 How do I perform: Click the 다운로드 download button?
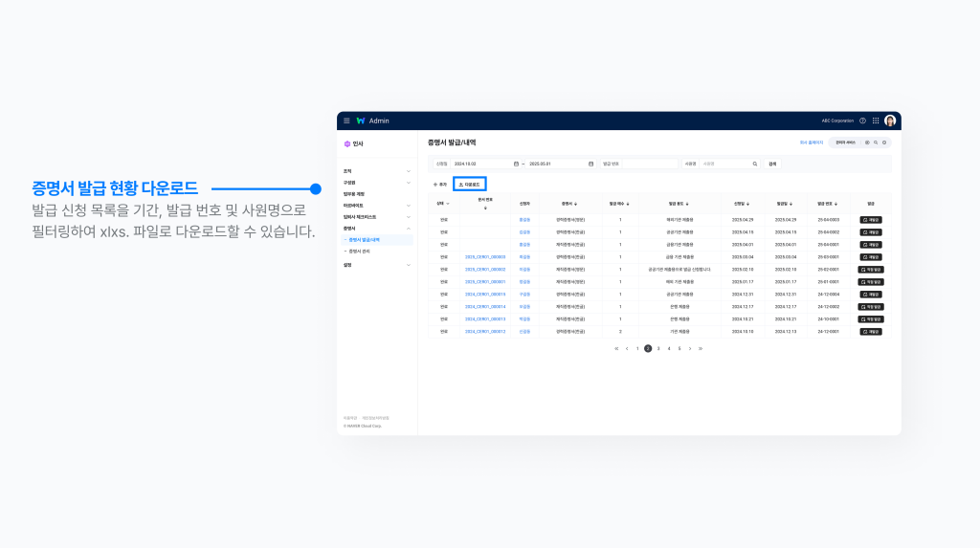click(469, 185)
